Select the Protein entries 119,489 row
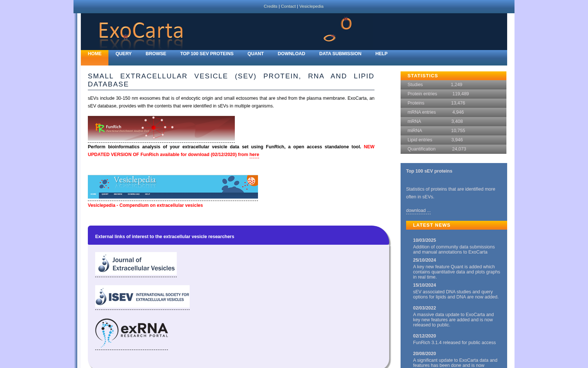This screenshot has height=368, width=588. pos(453,94)
